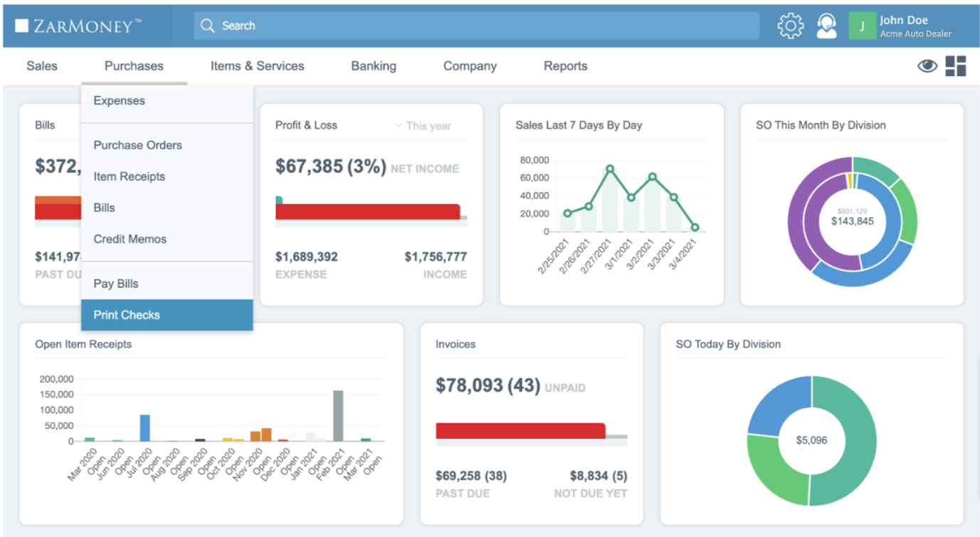Click the red Expense progress bar

368,212
